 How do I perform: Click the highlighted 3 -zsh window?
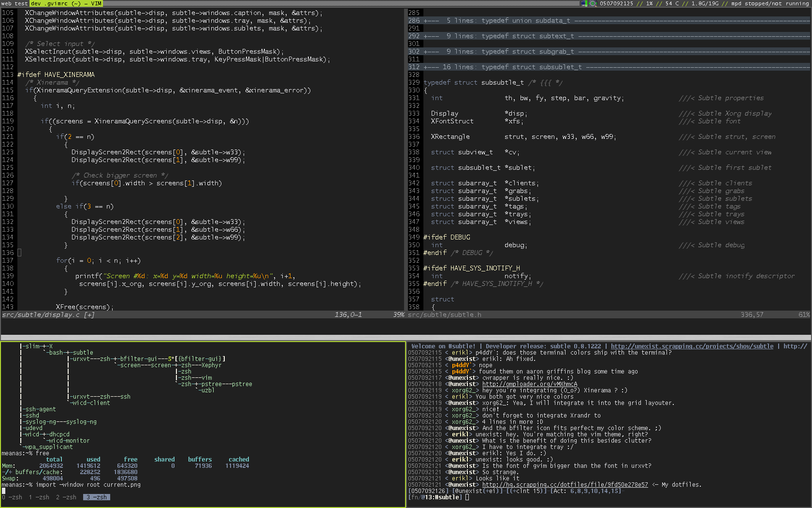(97, 497)
